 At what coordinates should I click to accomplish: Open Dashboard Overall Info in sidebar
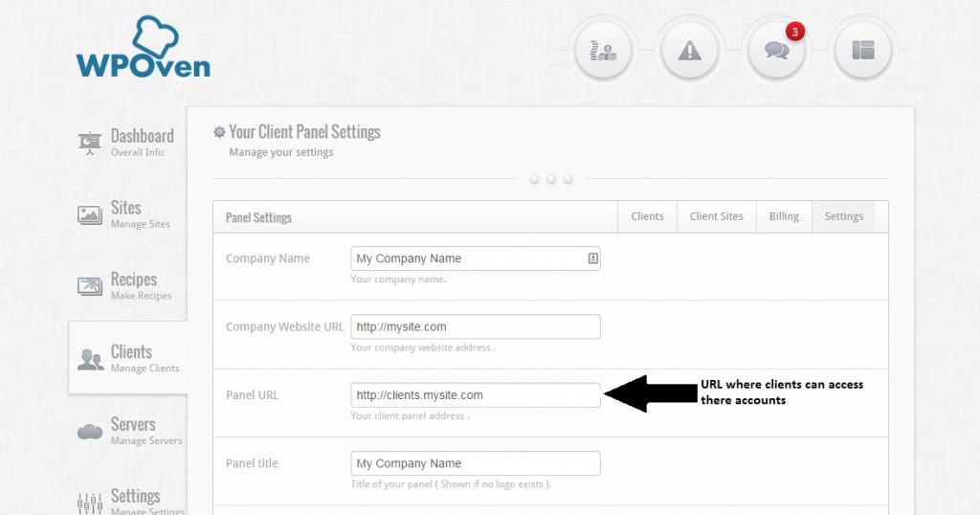[126, 143]
